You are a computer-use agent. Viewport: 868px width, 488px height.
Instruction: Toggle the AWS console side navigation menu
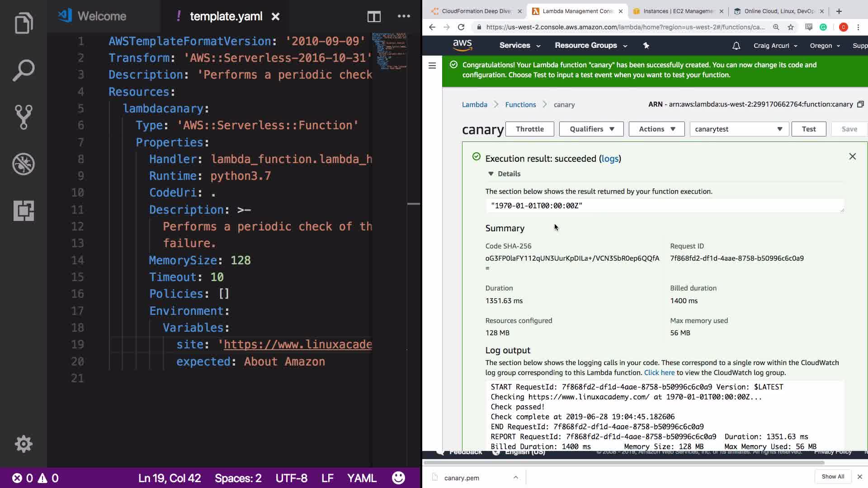432,66
